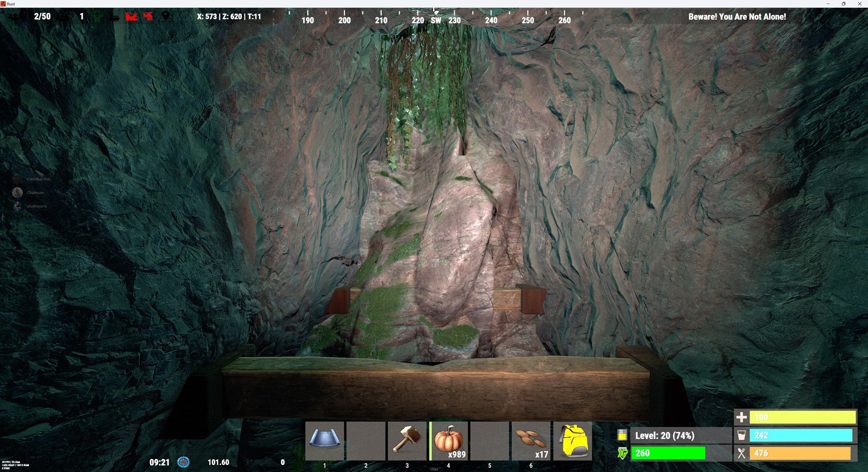This screenshot has width=868, height=472.
Task: Click the map marker pin icon
Action: point(165,17)
